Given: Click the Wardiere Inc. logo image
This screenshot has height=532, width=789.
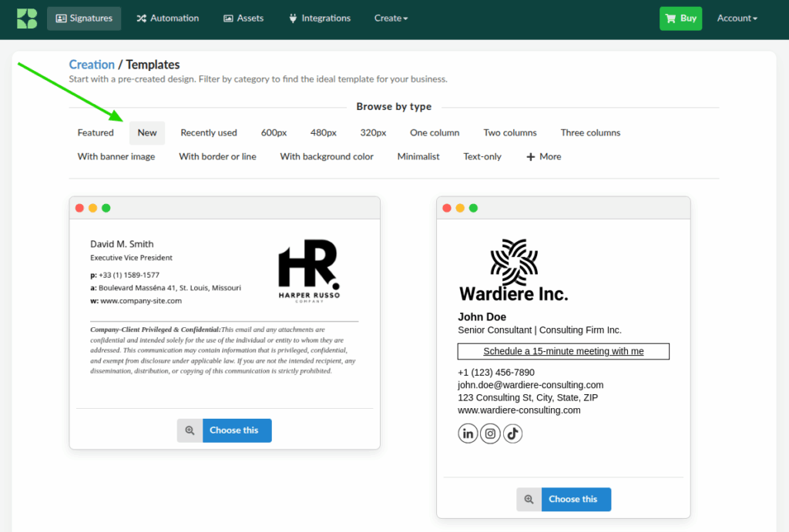Looking at the screenshot, I should [x=513, y=270].
